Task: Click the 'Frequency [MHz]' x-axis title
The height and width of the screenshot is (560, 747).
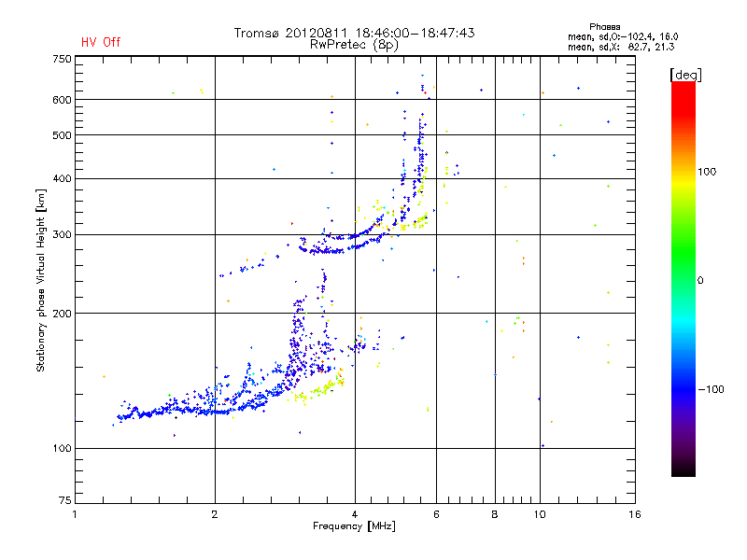Action: pyautogui.click(x=354, y=526)
